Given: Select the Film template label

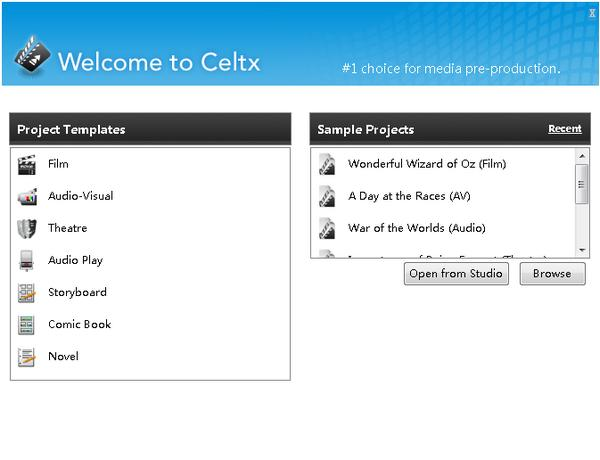Looking at the screenshot, I should click(x=58, y=164).
